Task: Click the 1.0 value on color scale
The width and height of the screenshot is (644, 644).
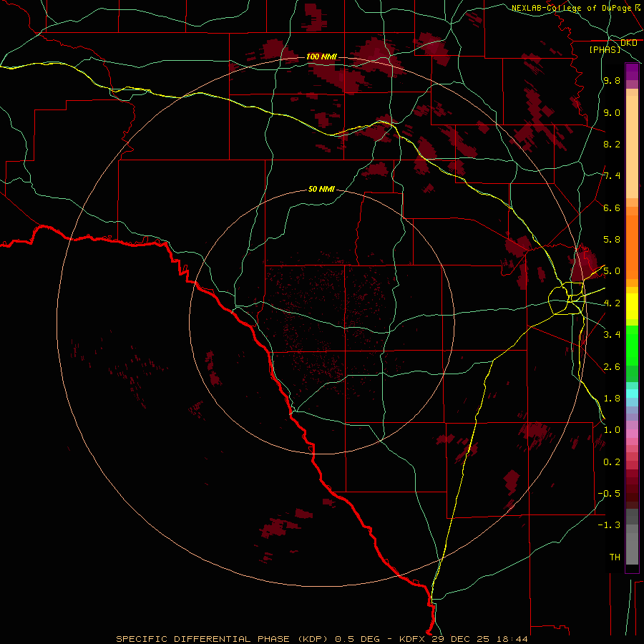Action: point(612,430)
